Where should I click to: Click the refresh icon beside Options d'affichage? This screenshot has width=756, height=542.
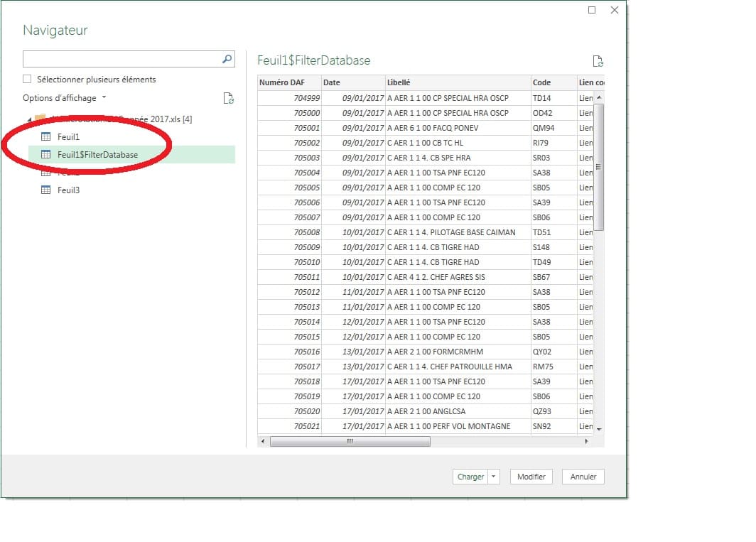(x=228, y=99)
